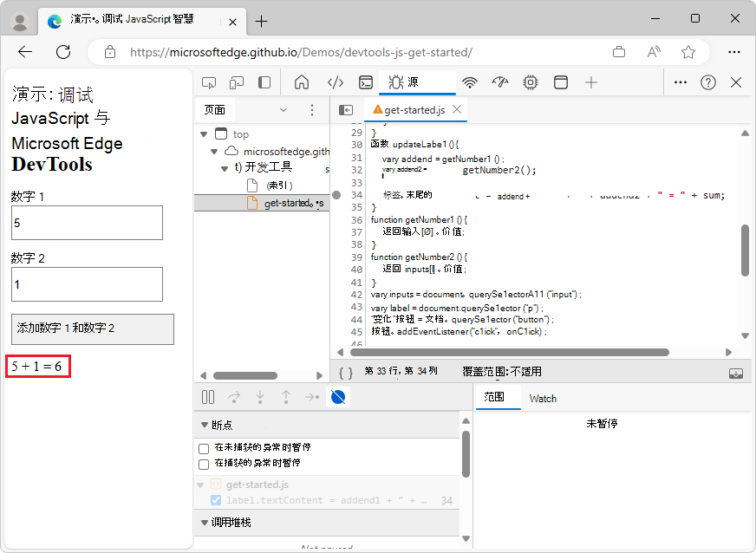Open the Network tool icon
The image size is (756, 553).
470,82
